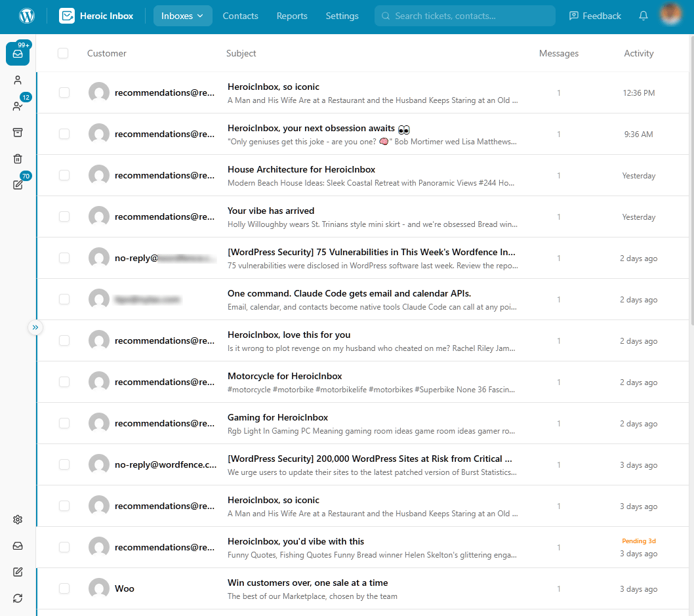Click the bottom inbox tray icon
The height and width of the screenshot is (616, 694).
tap(18, 546)
